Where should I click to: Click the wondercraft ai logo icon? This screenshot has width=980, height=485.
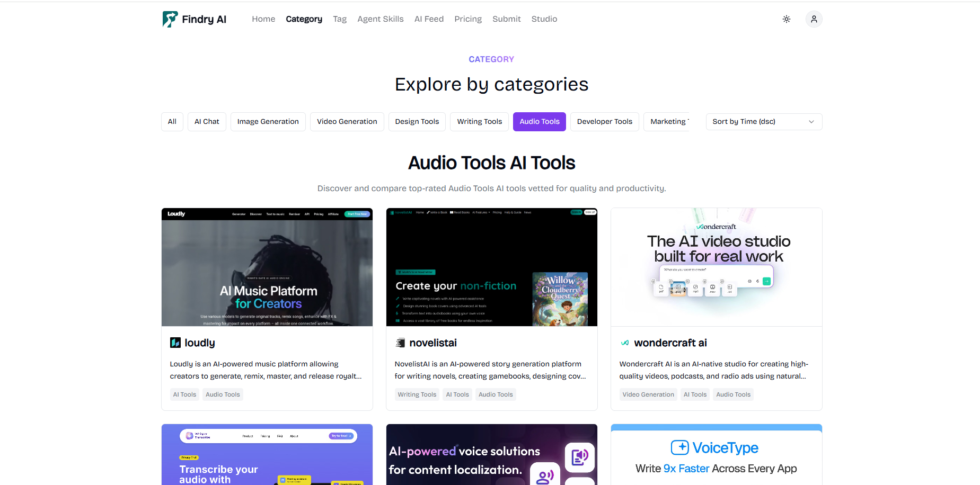click(625, 343)
